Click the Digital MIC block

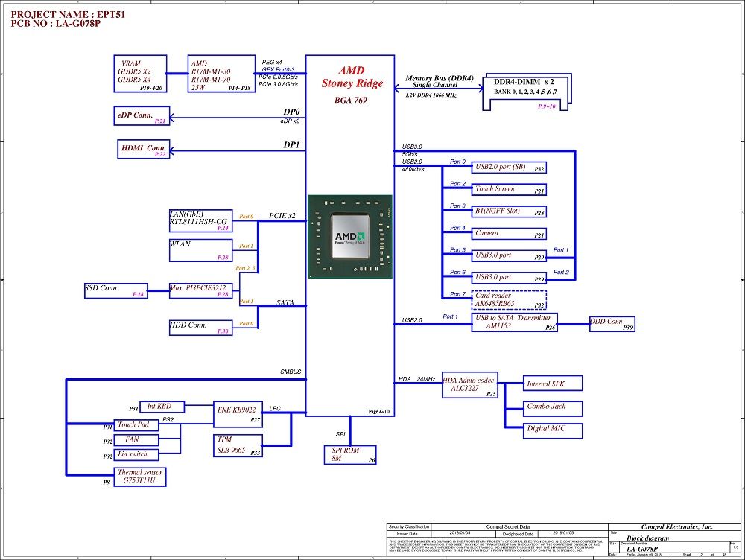553,431
